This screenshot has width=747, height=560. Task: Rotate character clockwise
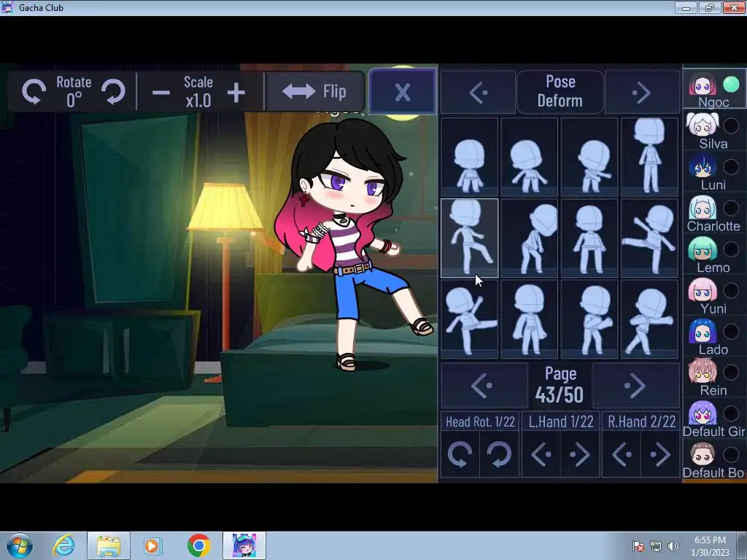pos(113,91)
